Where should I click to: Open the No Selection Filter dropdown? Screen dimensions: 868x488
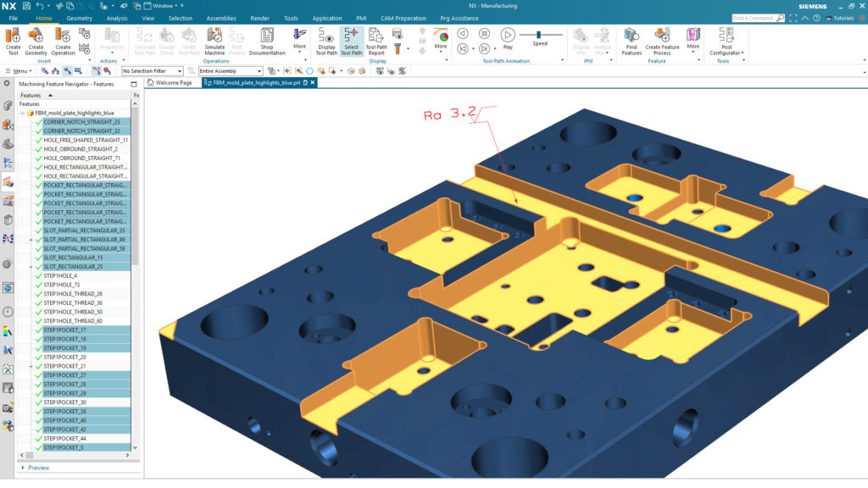point(153,71)
